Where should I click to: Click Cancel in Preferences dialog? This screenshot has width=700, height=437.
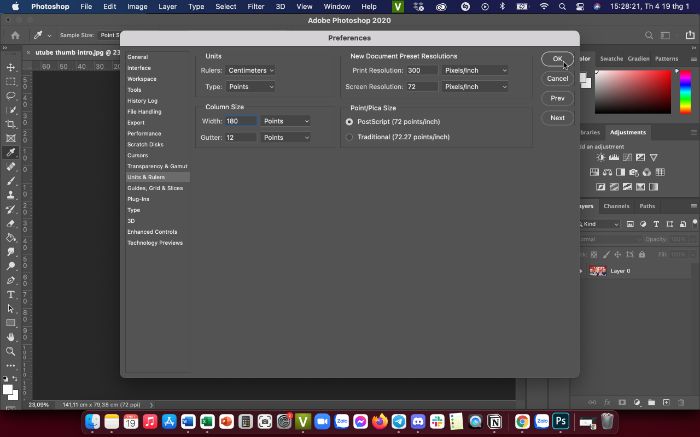coord(557,79)
